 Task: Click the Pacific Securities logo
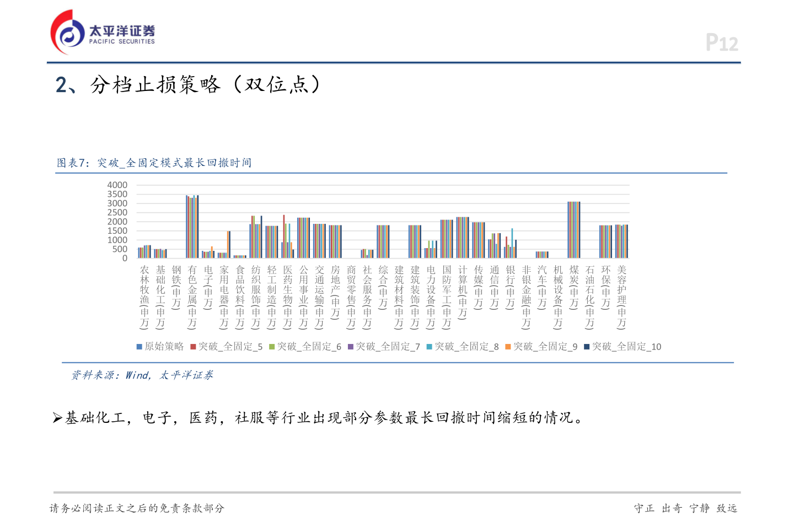coord(102,30)
